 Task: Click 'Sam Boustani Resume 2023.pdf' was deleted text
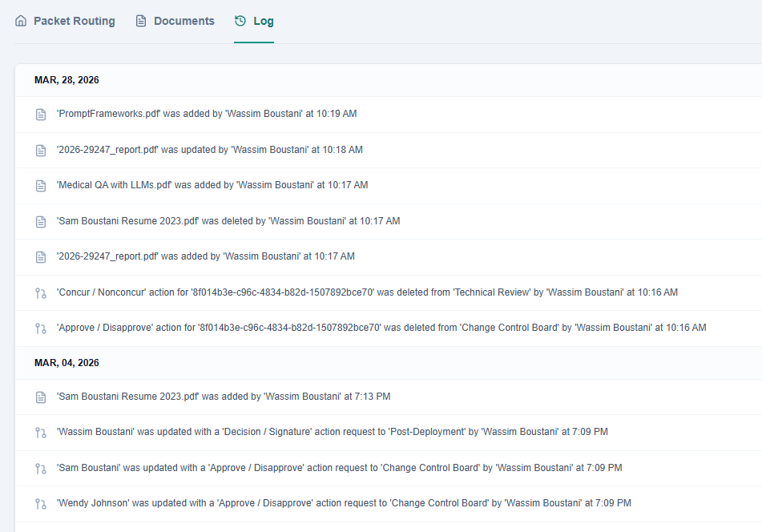[x=228, y=221]
